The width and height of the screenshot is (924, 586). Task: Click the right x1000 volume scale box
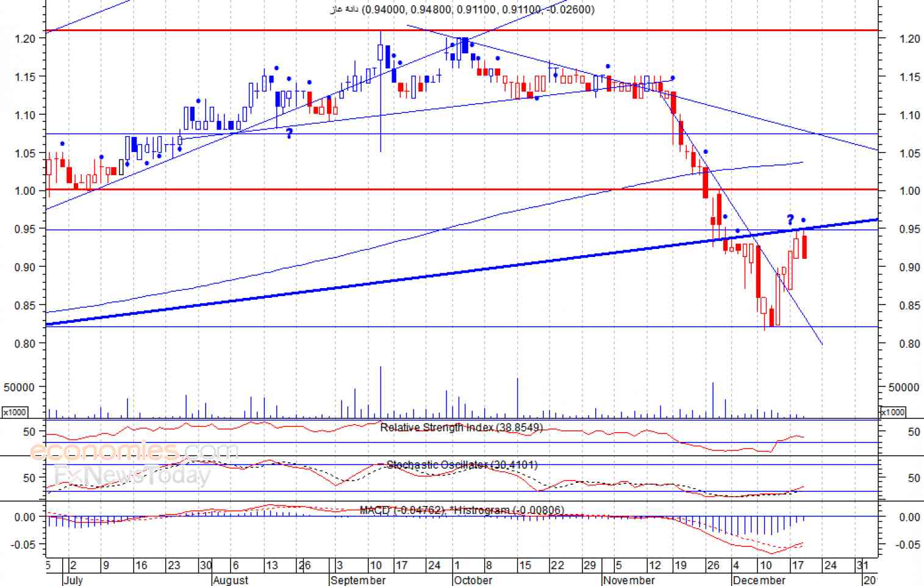pyautogui.click(x=893, y=412)
